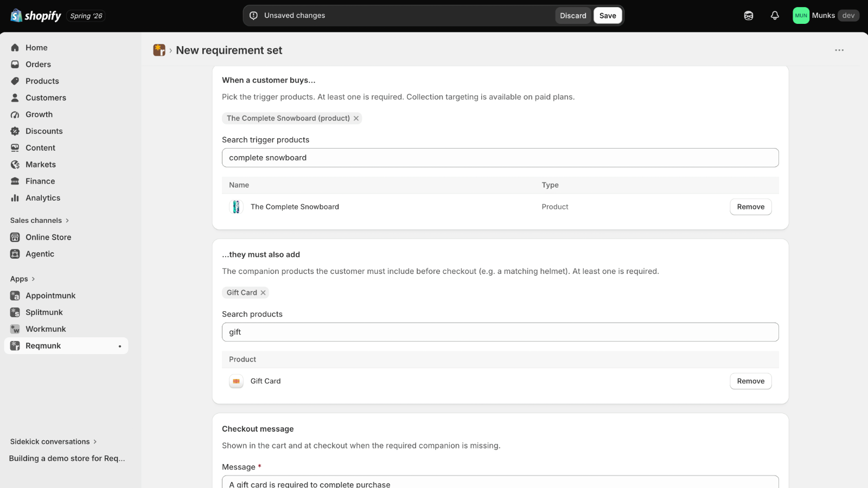
Task: Click the Analytics bar chart icon
Action: 15,198
